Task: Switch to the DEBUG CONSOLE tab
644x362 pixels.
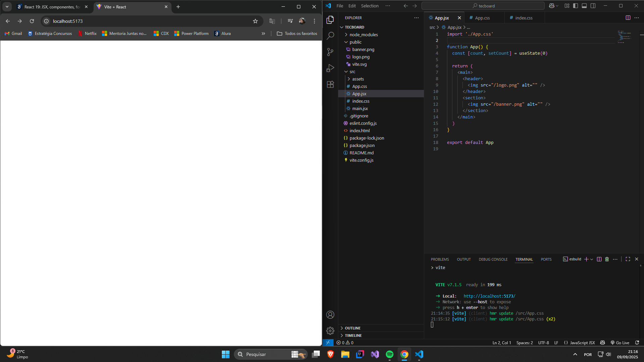Action: click(x=493, y=259)
